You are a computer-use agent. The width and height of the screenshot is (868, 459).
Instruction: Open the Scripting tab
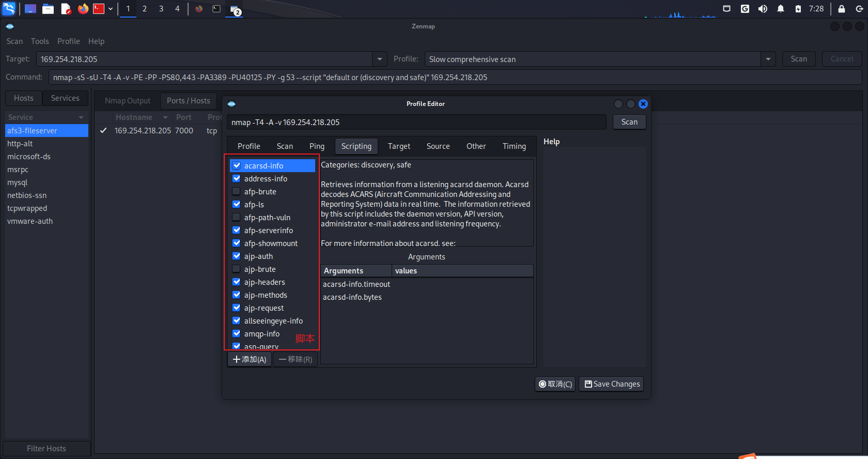[x=357, y=146]
